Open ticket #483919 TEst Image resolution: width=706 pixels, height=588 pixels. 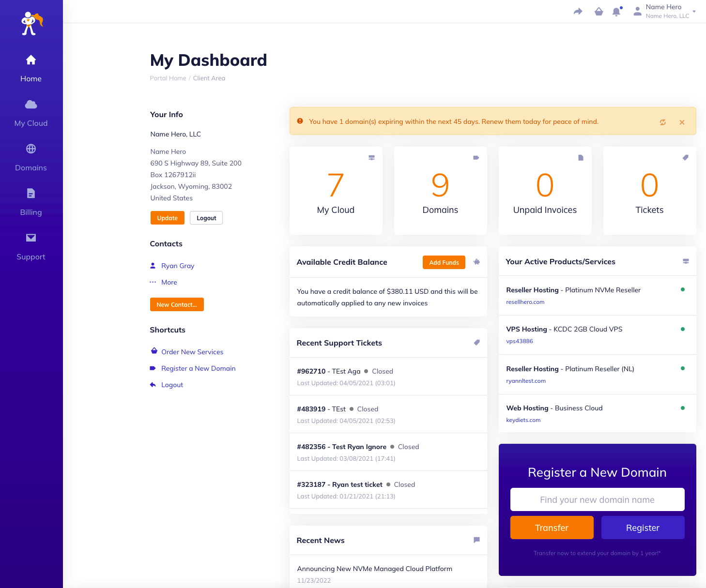click(x=388, y=414)
